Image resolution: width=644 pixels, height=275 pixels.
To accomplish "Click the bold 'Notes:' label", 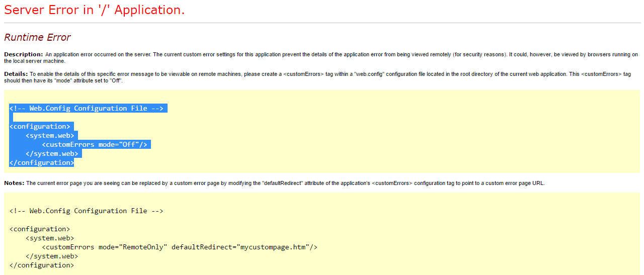I will coord(14,183).
